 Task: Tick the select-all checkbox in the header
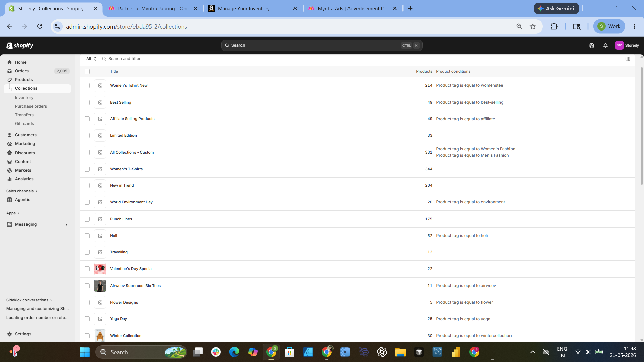pos(87,71)
